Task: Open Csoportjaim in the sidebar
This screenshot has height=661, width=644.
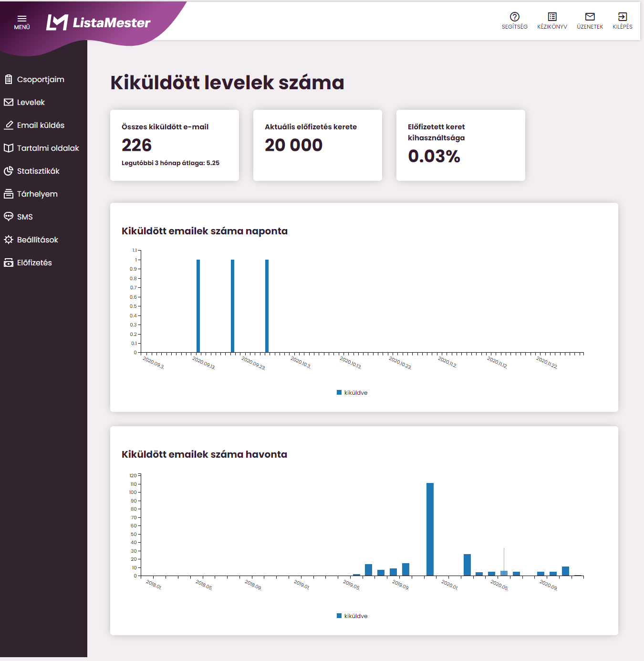Action: click(41, 79)
